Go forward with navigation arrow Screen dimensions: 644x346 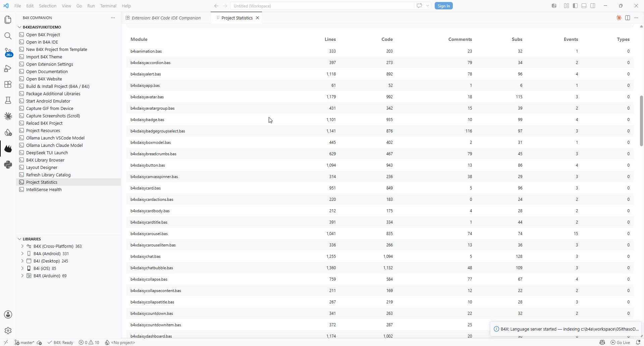(x=225, y=6)
